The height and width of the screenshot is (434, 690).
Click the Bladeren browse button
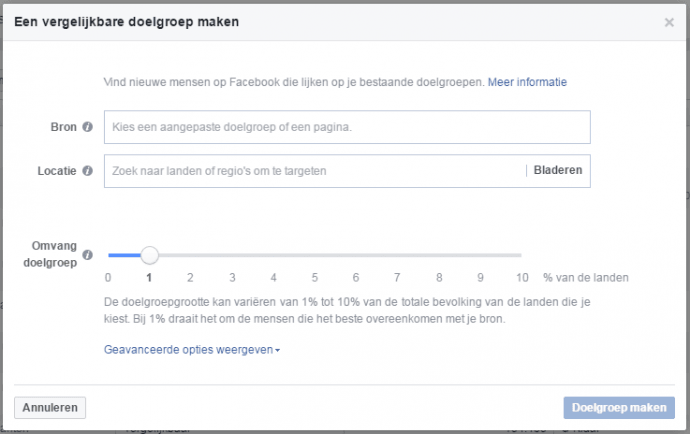point(557,171)
